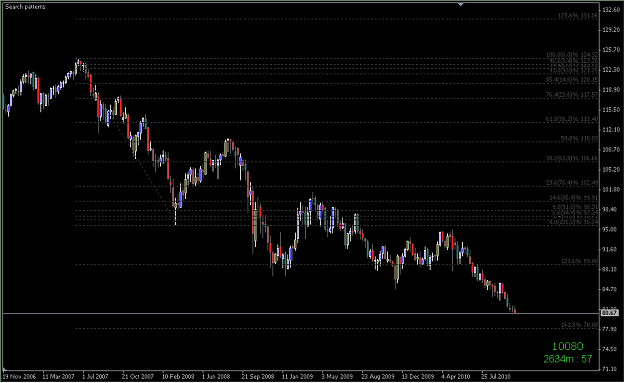Select the Fibonacci label 85.4(14.6)% 120.15
This screenshot has width=625, height=383.
[572, 80]
